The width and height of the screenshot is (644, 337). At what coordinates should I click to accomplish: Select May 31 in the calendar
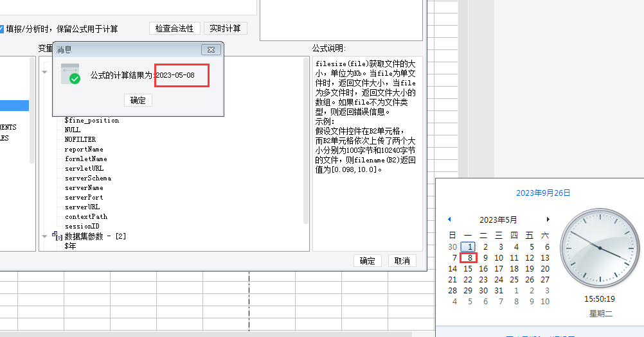499,291
